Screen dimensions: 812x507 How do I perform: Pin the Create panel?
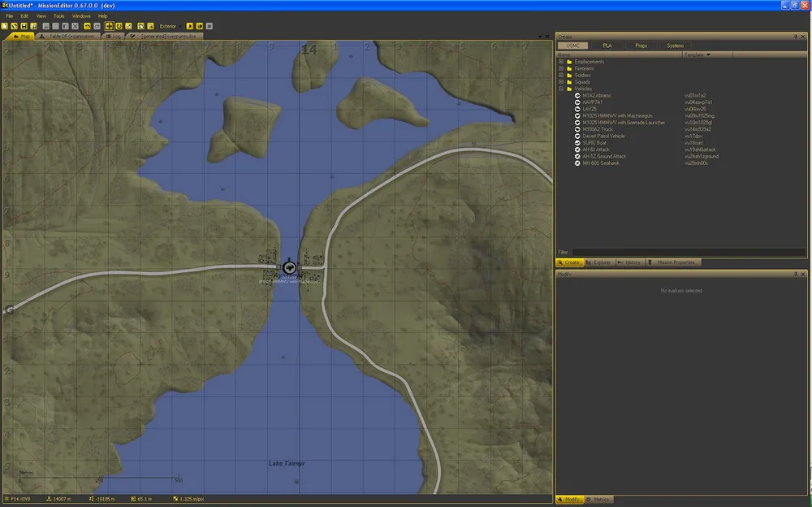pos(796,37)
